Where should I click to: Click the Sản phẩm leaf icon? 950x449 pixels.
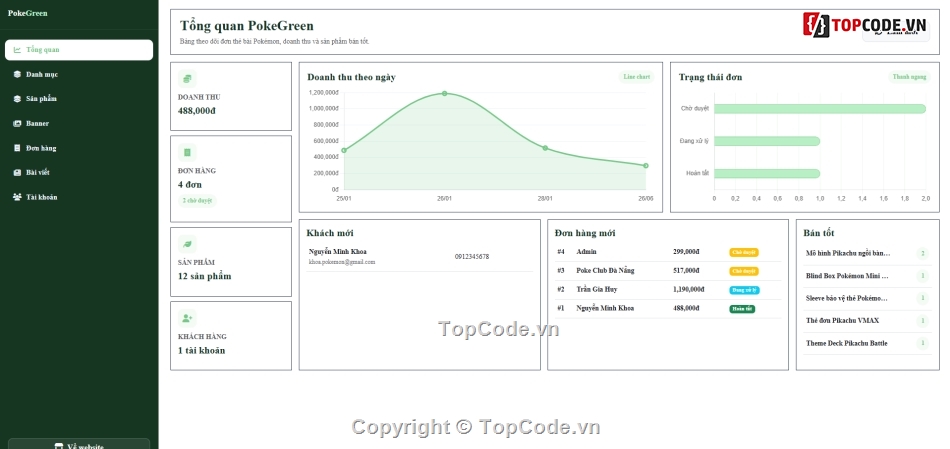pyautogui.click(x=187, y=244)
